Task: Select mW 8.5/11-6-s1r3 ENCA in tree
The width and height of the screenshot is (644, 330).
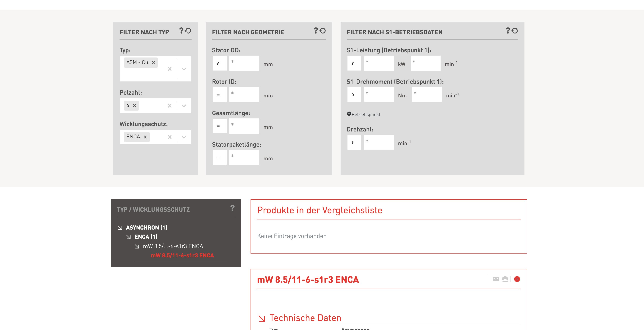Action: (x=182, y=255)
